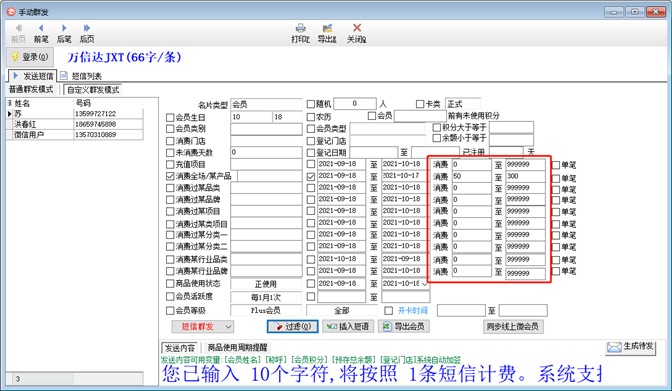
Task: Open the card type dropdown
Action: click(x=462, y=104)
